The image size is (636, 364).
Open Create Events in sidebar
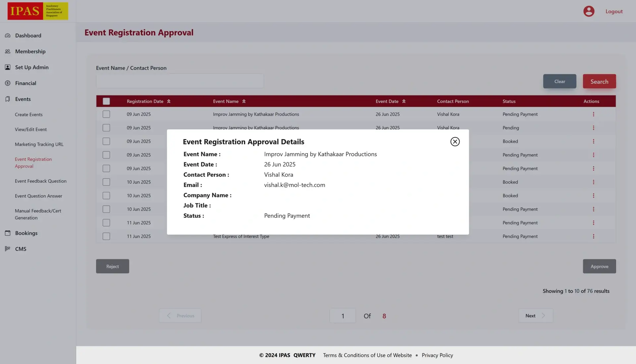pos(28,114)
